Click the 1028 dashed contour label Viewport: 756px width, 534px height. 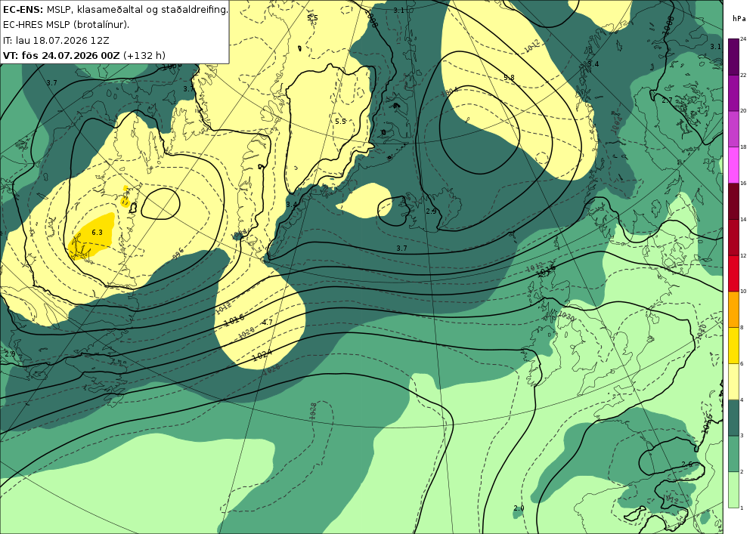click(x=314, y=411)
